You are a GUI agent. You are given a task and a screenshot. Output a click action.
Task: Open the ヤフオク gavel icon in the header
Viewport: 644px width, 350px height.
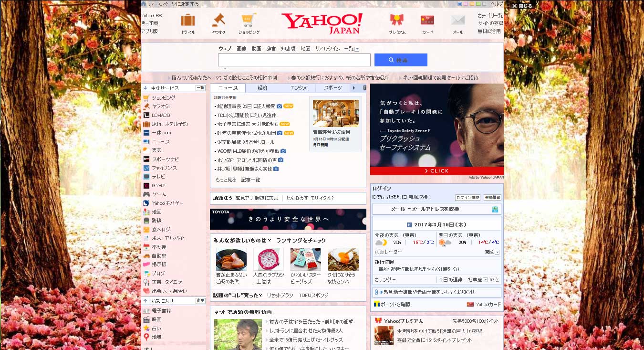pyautogui.click(x=218, y=20)
